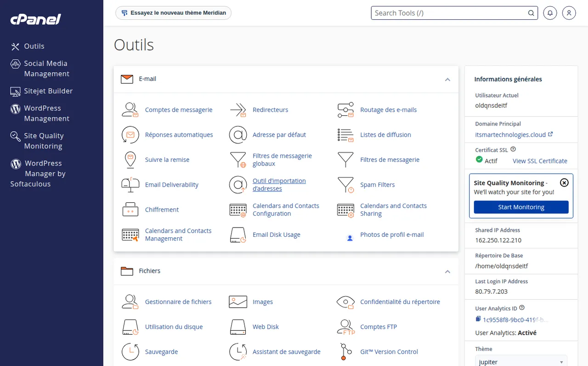Viewport: 588px width, 366px height.
Task: Click the Spam Filters icon
Action: (x=345, y=184)
